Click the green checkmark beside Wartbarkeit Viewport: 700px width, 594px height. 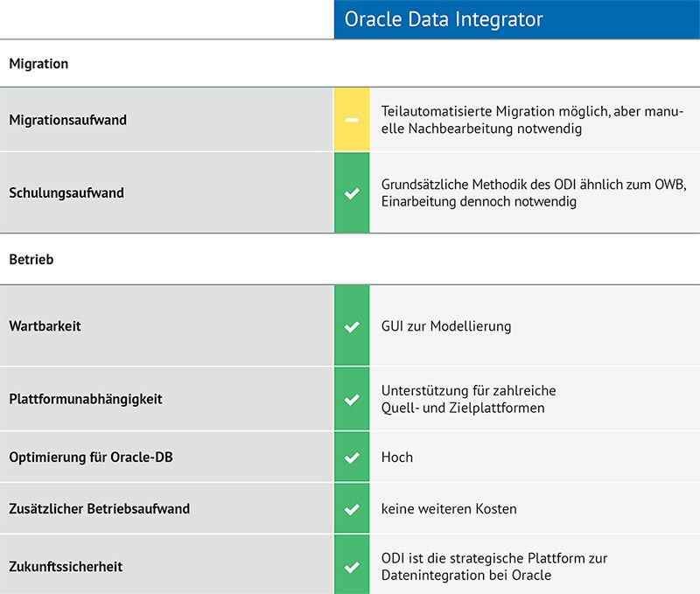pos(352,326)
